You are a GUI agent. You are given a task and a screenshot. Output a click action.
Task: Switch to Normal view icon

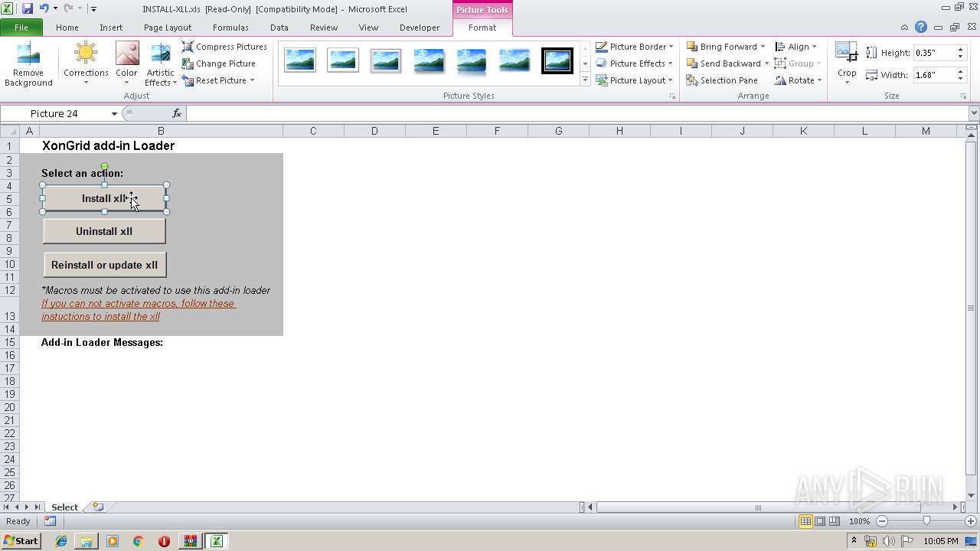pyautogui.click(x=805, y=521)
